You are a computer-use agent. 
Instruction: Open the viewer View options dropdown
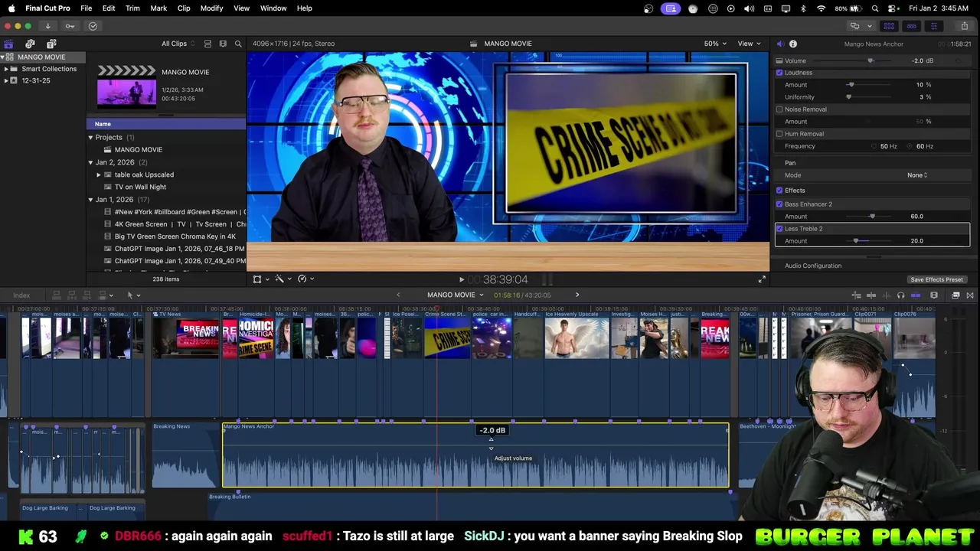(x=748, y=44)
